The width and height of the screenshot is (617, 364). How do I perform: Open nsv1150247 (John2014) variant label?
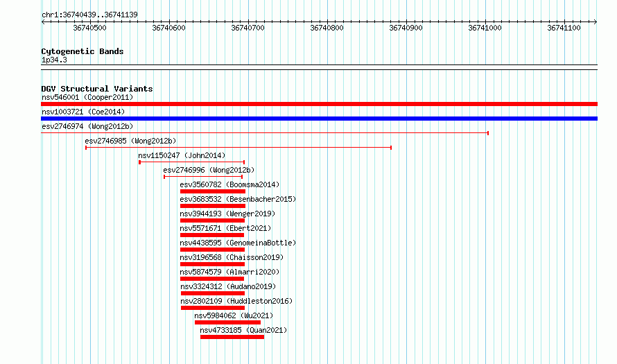pyautogui.click(x=182, y=155)
